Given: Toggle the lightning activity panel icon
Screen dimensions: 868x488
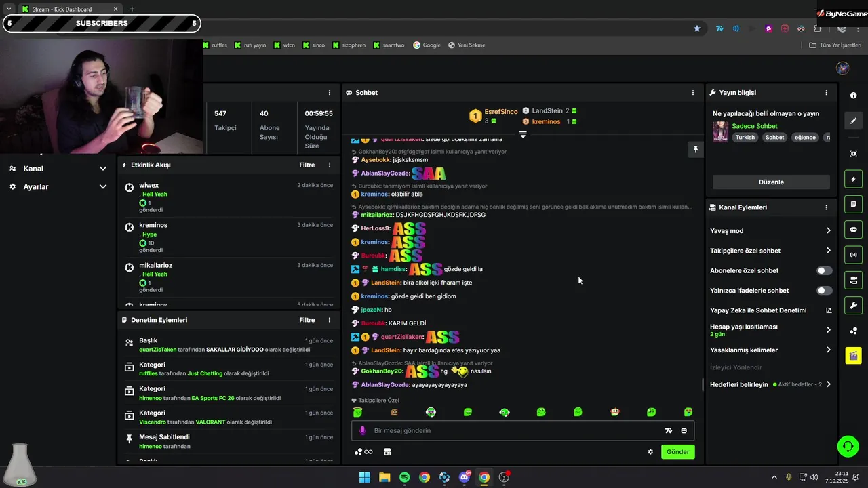Looking at the screenshot, I should pyautogui.click(x=853, y=179).
